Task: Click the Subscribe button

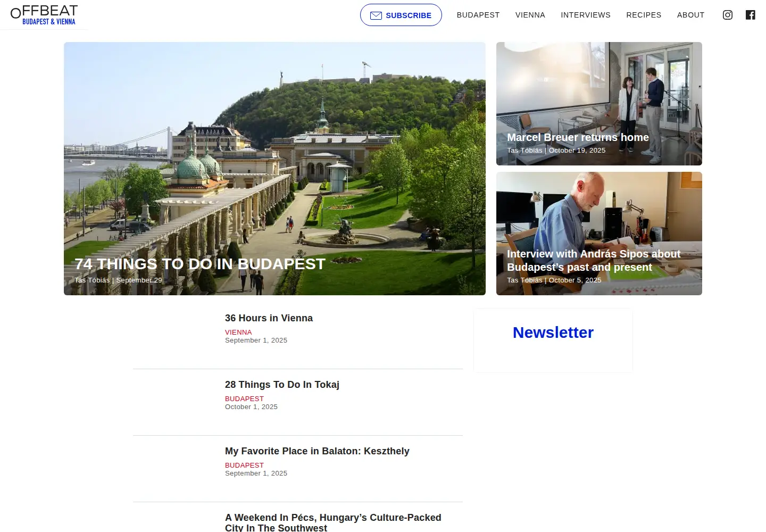Action: tap(401, 15)
